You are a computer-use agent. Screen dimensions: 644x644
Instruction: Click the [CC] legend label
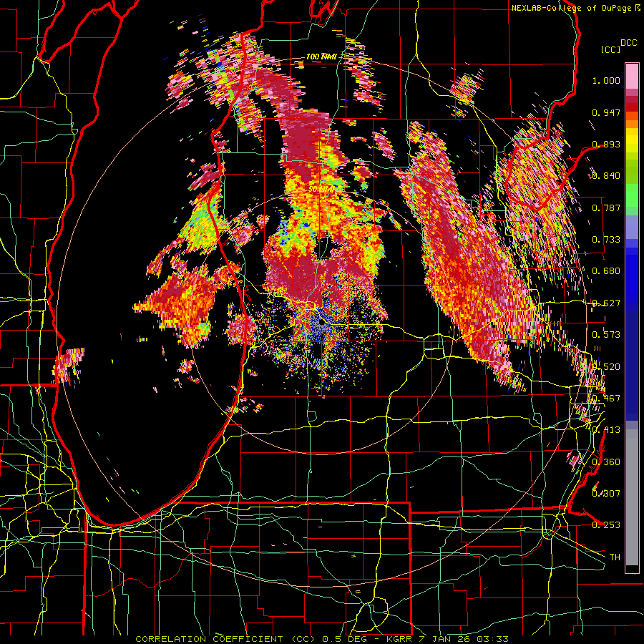(x=611, y=49)
